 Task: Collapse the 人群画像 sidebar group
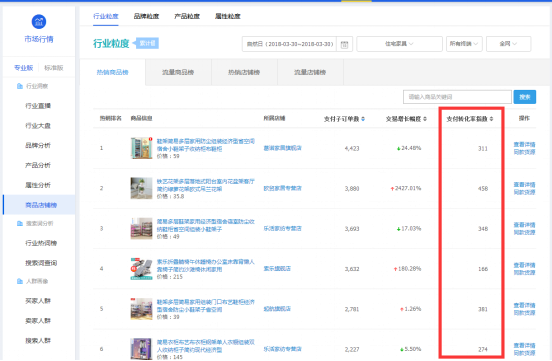click(37, 281)
